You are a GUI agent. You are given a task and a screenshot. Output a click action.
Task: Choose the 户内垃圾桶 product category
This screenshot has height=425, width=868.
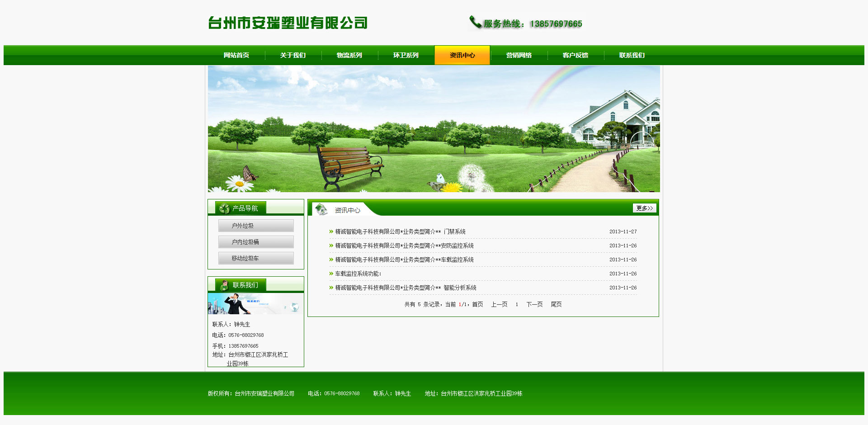pyautogui.click(x=256, y=242)
